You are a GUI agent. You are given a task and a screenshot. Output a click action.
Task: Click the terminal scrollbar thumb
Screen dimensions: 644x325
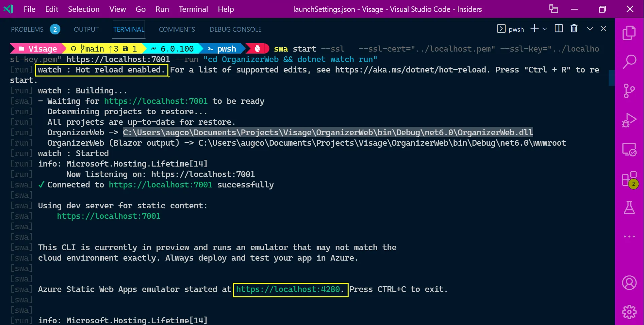(611, 78)
